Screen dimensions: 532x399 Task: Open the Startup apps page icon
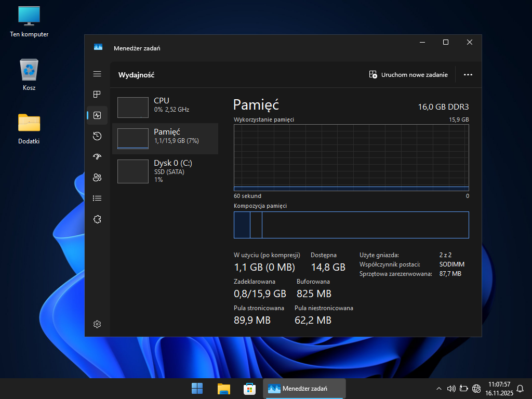97,157
